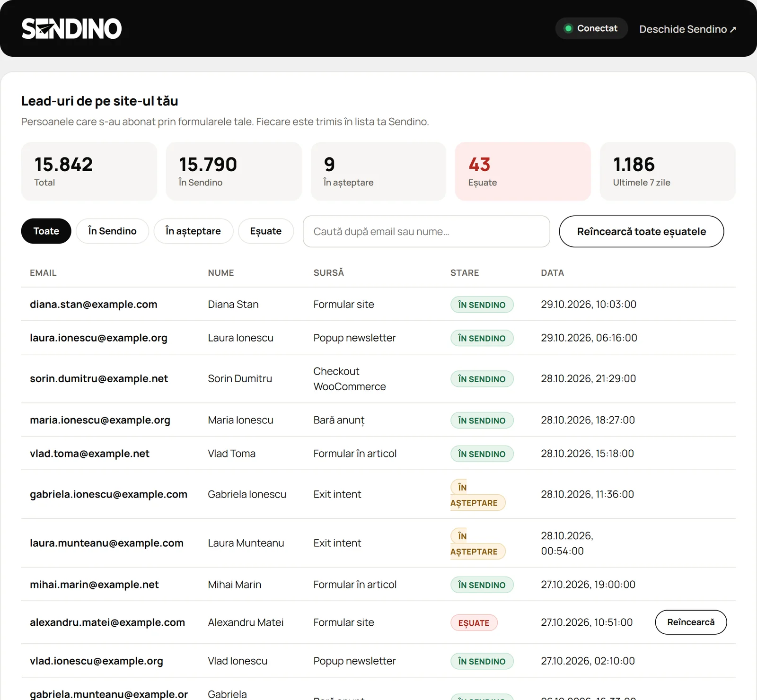Open the Deschide Sendino link
Screen dimensions: 757x700
(x=687, y=29)
